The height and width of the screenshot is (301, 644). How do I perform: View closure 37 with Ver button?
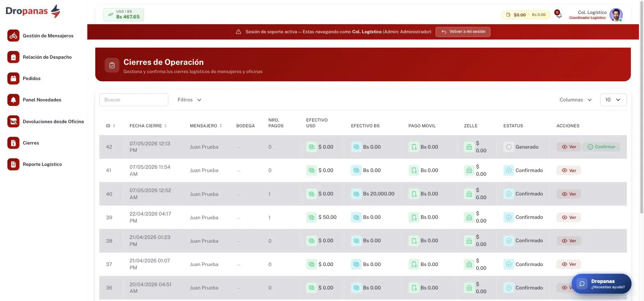pos(568,264)
